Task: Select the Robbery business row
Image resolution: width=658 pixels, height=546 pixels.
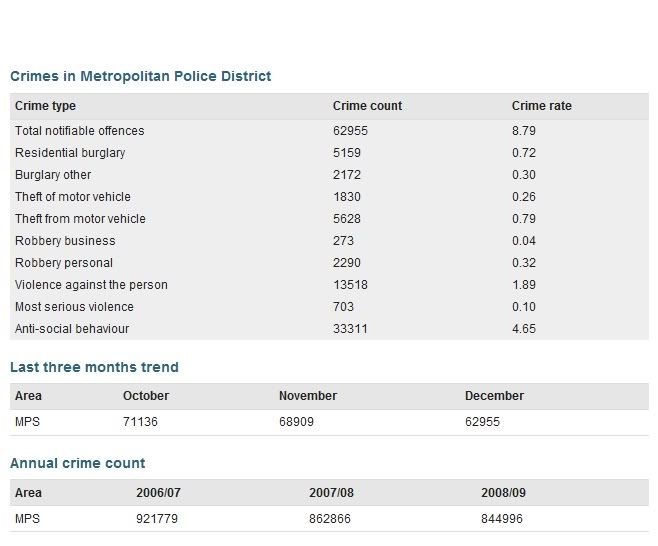Action: 329,240
